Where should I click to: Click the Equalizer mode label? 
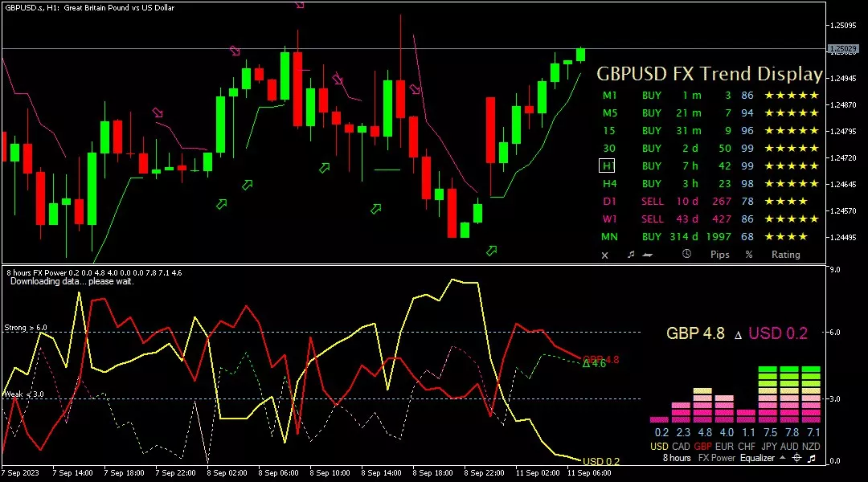(x=757, y=458)
